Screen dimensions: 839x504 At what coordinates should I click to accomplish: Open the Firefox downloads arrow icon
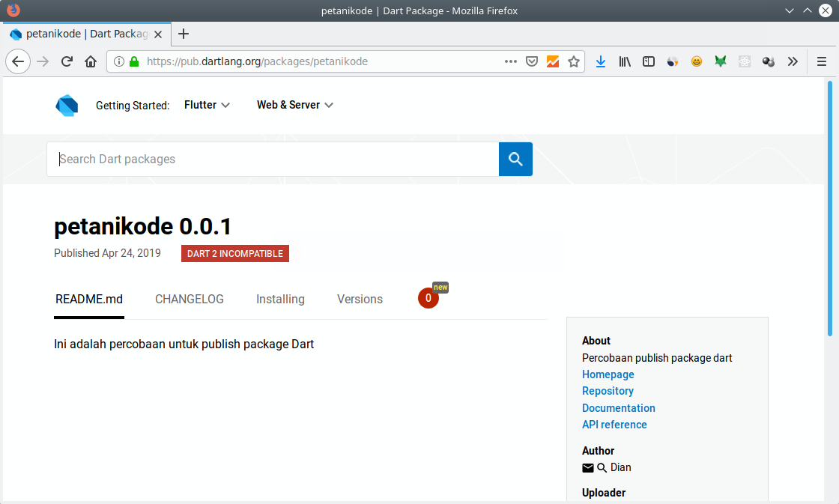pos(600,61)
